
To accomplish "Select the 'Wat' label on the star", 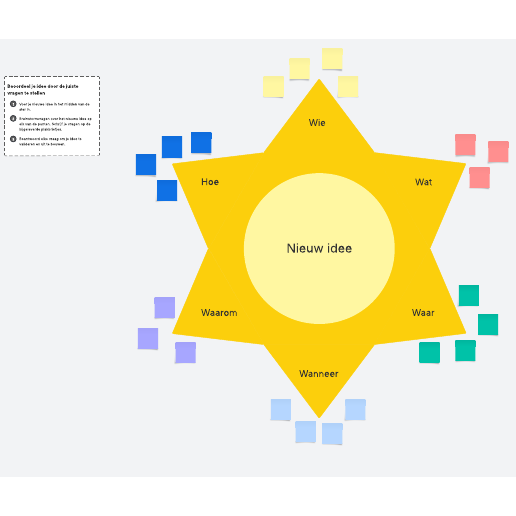I will [x=423, y=182].
